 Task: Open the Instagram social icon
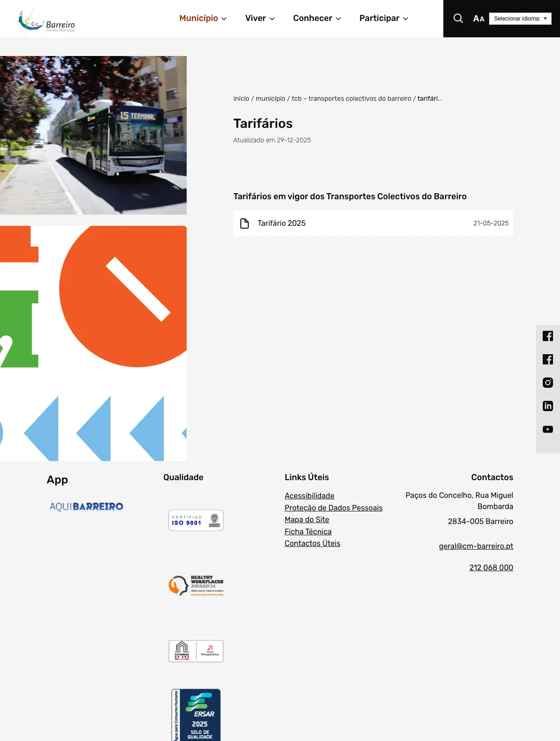click(548, 383)
